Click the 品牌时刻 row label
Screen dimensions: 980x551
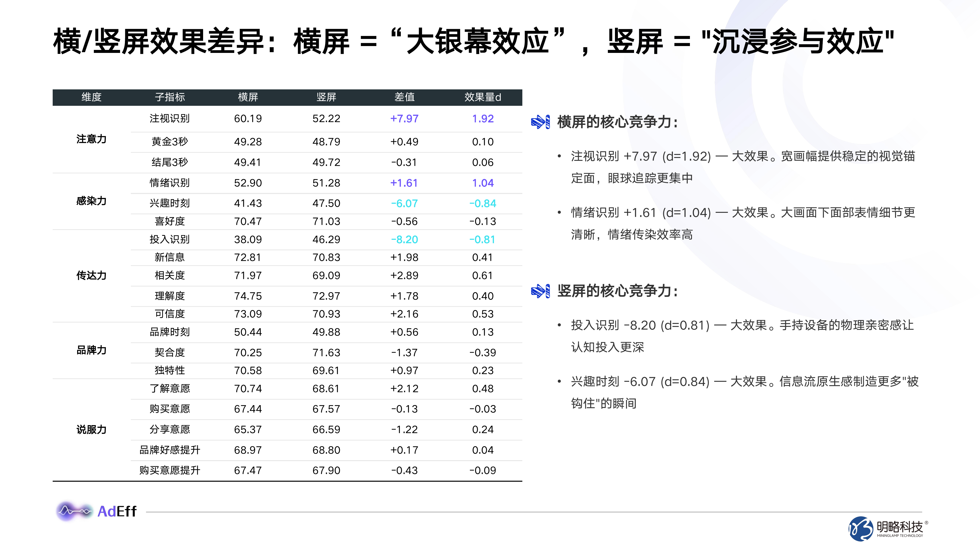pyautogui.click(x=170, y=332)
